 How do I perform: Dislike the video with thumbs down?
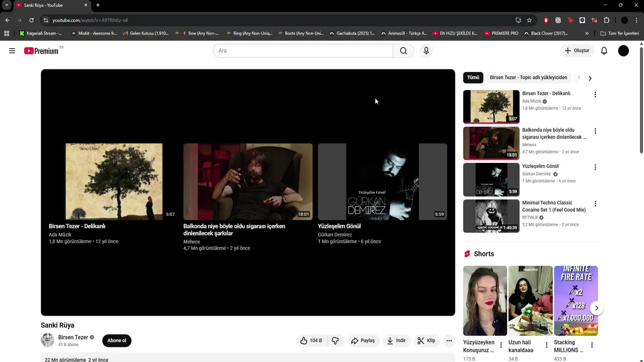pyautogui.click(x=335, y=340)
